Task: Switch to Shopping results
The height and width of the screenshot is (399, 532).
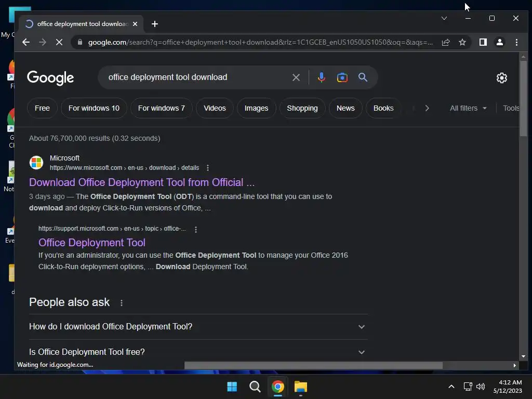Action: (302, 108)
